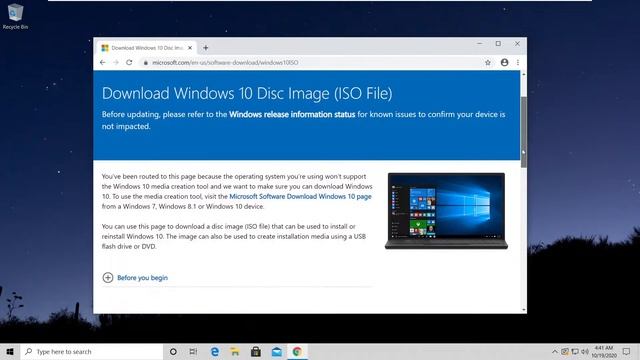Open Microsoft Software Download Windows 10 page link
This screenshot has width=640, height=360.
point(300,196)
